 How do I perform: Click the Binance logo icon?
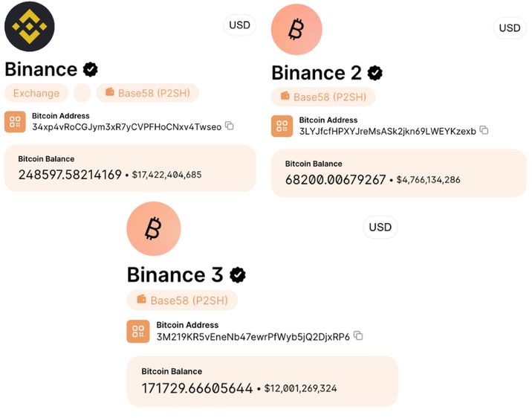[29, 26]
